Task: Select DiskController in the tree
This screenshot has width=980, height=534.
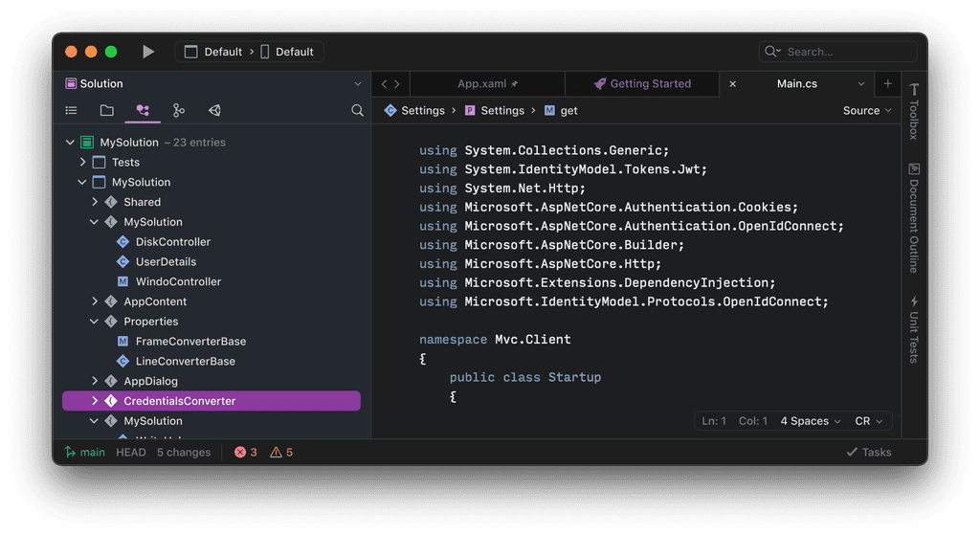Action: [173, 242]
